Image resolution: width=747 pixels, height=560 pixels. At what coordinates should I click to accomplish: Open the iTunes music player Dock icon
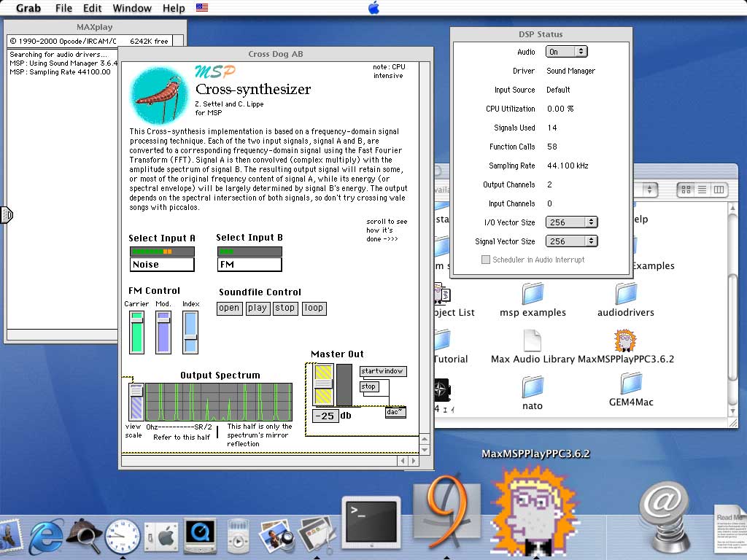point(238,537)
